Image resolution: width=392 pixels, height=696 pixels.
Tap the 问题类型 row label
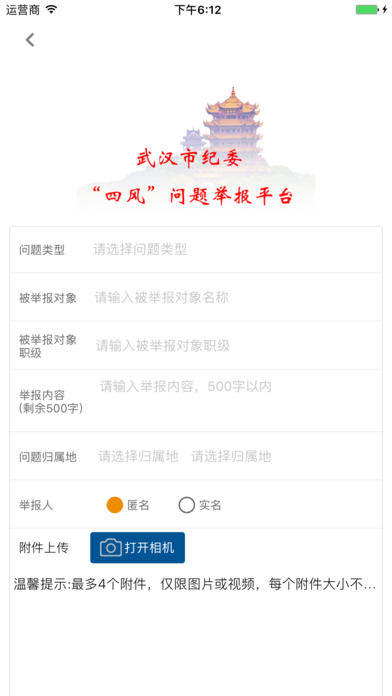pyautogui.click(x=42, y=250)
